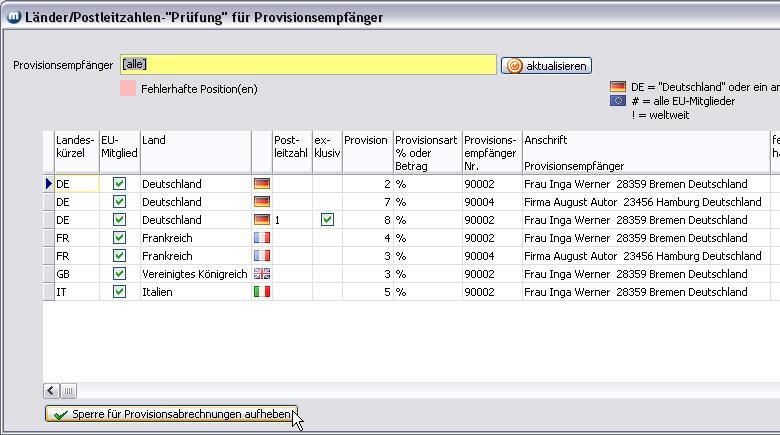Click the United Kingdom flag icon
This screenshot has width=780, height=435.
[x=262, y=274]
